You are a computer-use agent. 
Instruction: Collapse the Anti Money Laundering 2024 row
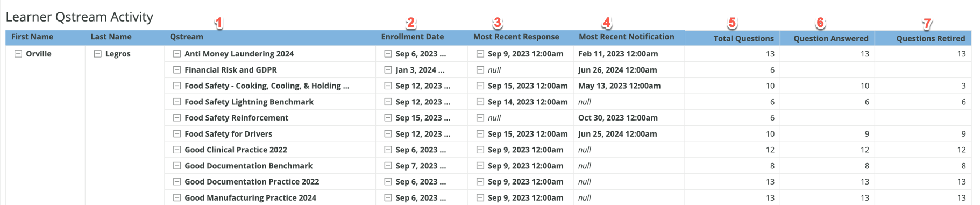tap(177, 54)
